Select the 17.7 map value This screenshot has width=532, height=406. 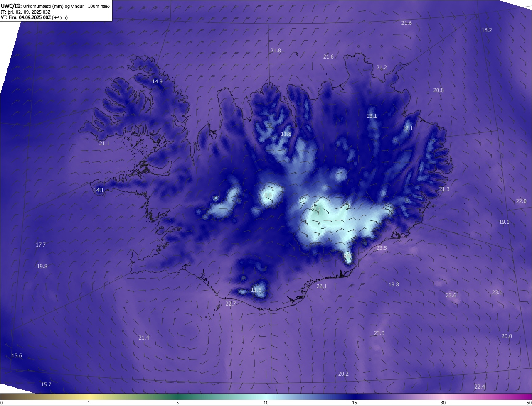click(40, 245)
